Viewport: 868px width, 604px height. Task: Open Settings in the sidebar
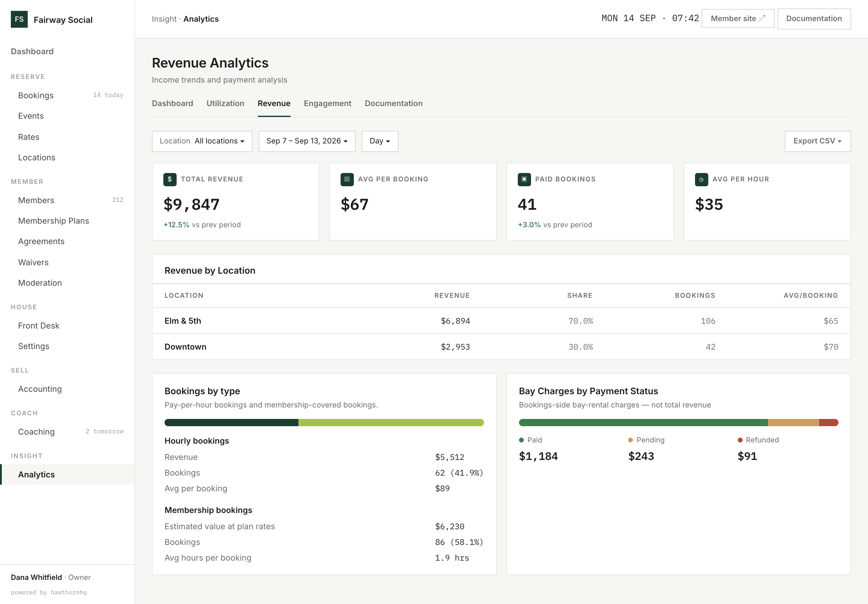[67, 346]
